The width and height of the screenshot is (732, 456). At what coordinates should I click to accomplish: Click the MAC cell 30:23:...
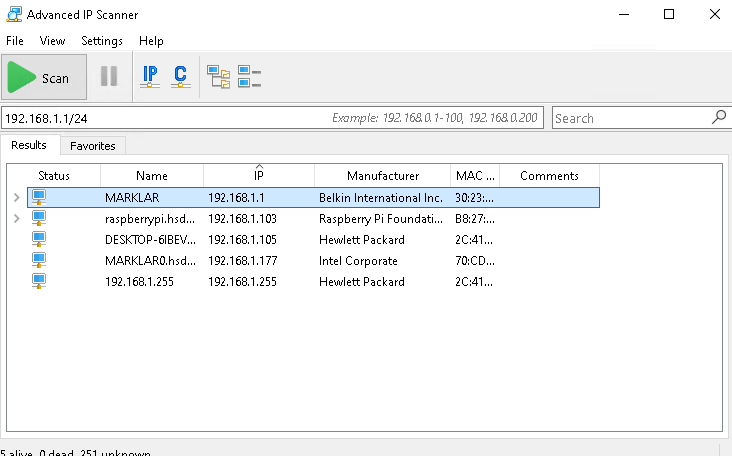474,198
